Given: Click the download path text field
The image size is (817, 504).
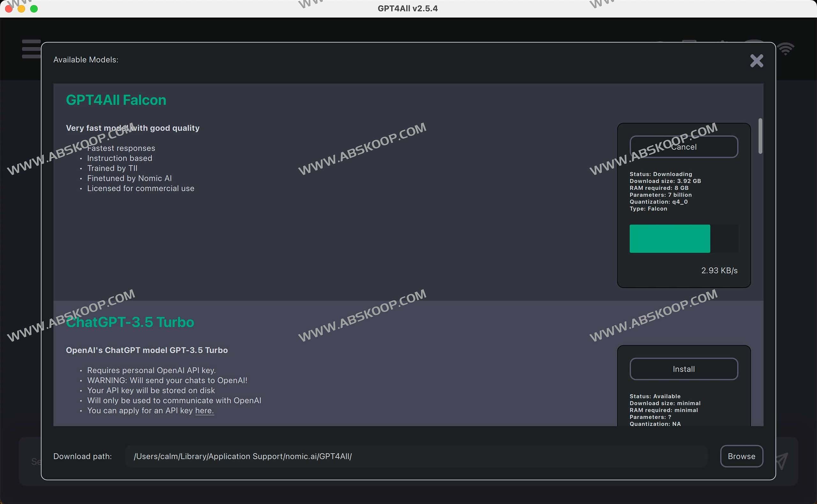Looking at the screenshot, I should click(416, 456).
